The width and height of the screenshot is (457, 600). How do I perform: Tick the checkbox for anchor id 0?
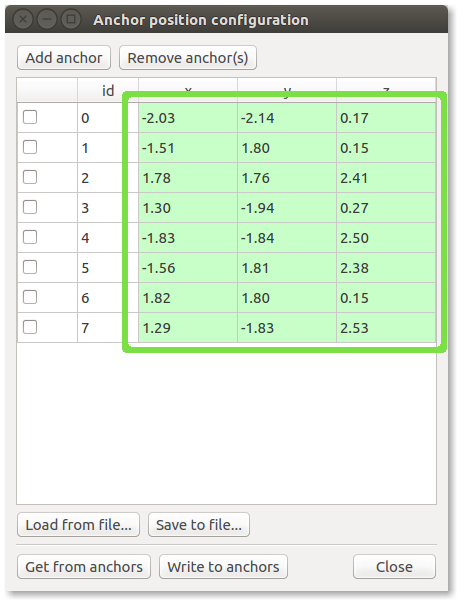[30, 117]
